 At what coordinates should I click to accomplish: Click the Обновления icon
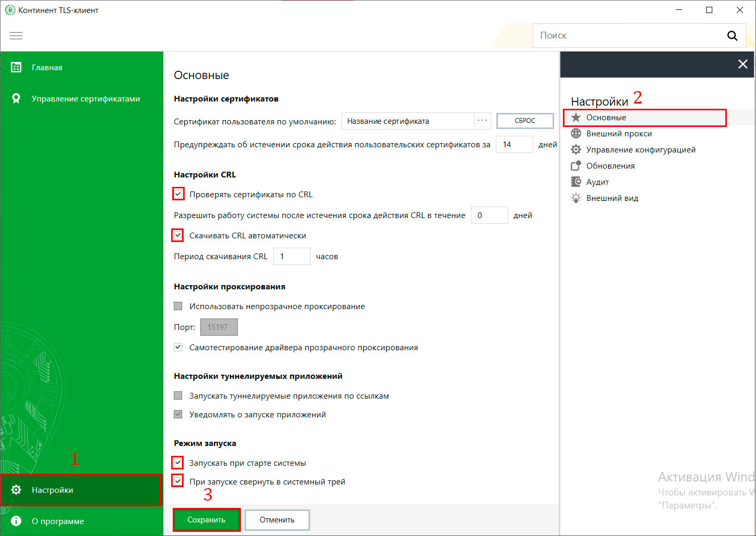pos(575,166)
